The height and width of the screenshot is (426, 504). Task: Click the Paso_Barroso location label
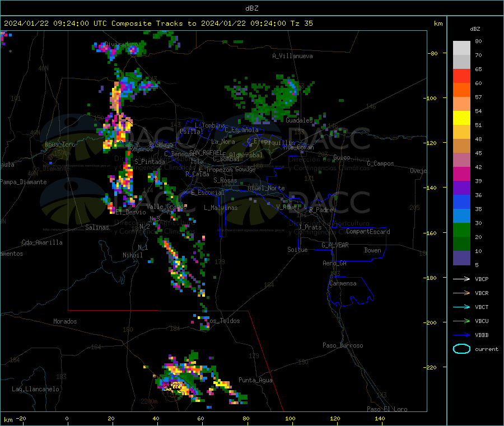pos(343,345)
